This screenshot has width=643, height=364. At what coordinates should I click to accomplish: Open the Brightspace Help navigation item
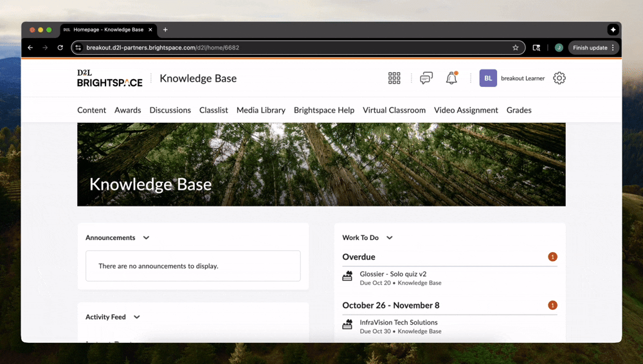coord(324,110)
